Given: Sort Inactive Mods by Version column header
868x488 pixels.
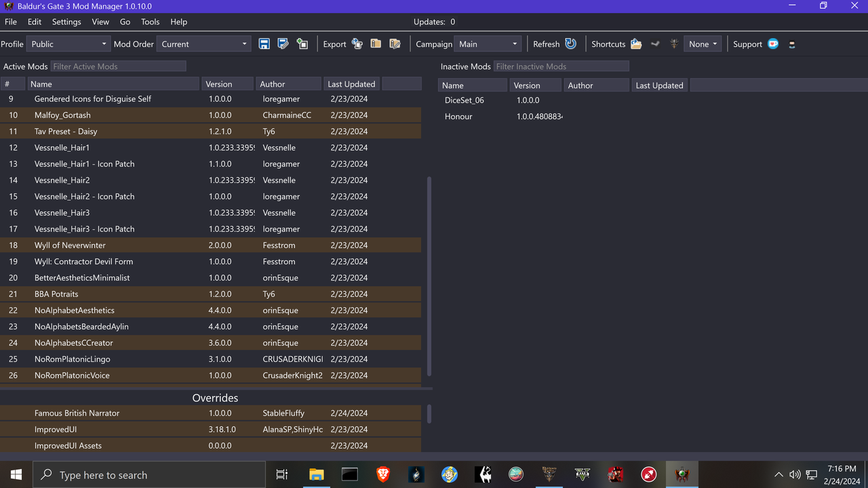Looking at the screenshot, I should pos(536,85).
